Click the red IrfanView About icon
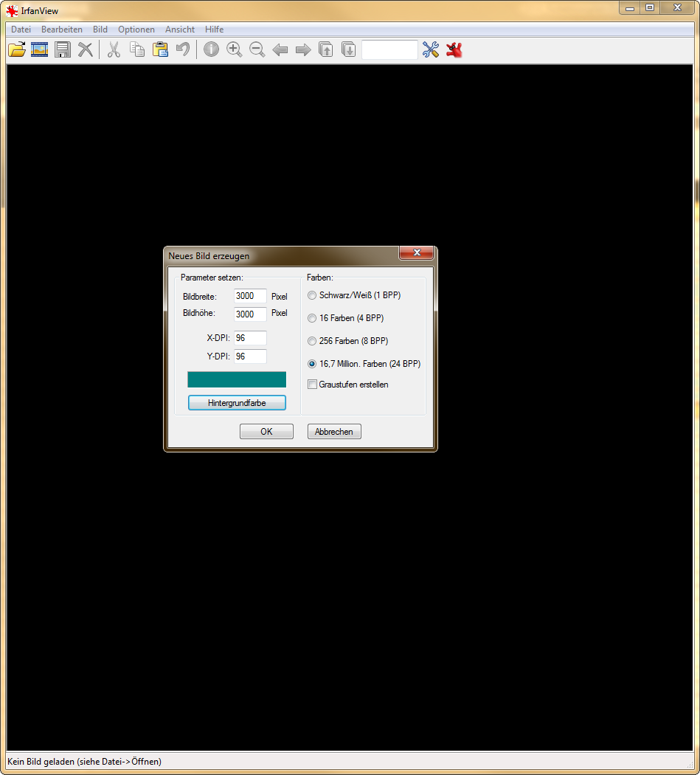The height and width of the screenshot is (775, 700). pos(454,49)
